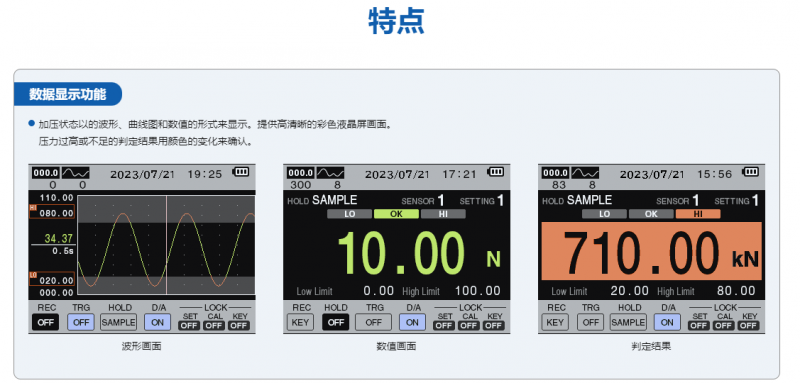The height and width of the screenshot is (383, 800).
Task: Toggle D/A ON in the numeric screen
Action: [412, 322]
